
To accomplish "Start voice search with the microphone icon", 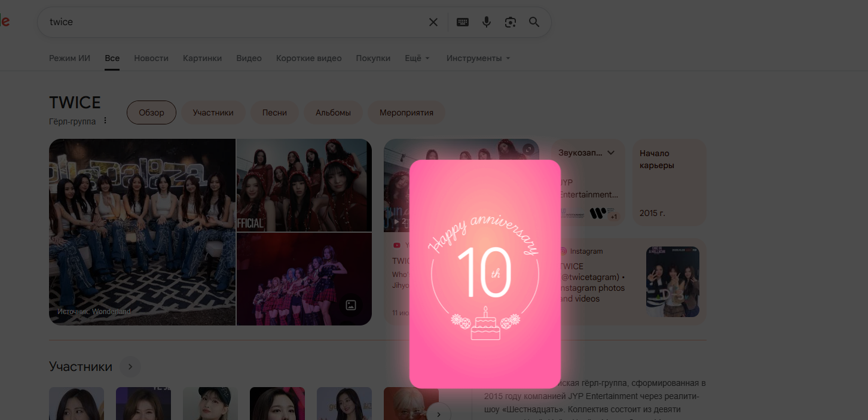I will pyautogui.click(x=487, y=22).
